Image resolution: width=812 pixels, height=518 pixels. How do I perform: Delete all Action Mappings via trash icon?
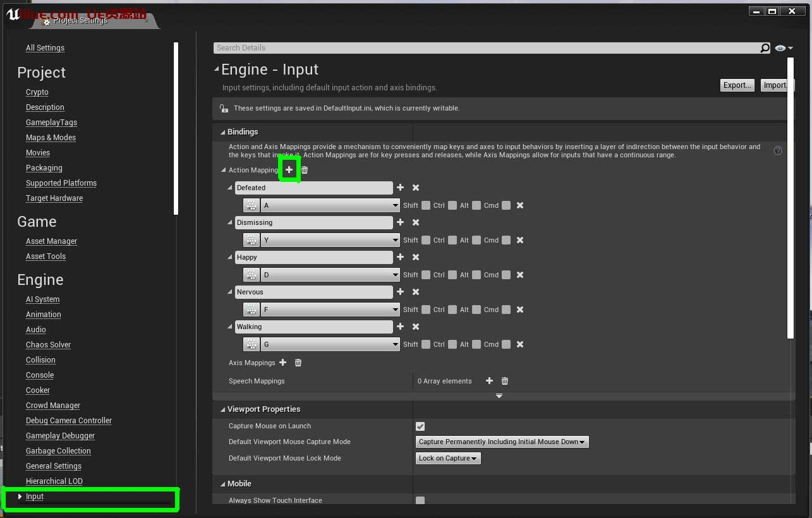click(305, 170)
